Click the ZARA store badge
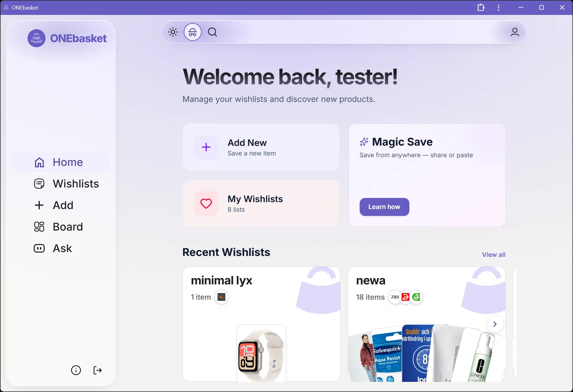Viewport: 573px width, 392px height. pyautogui.click(x=395, y=297)
